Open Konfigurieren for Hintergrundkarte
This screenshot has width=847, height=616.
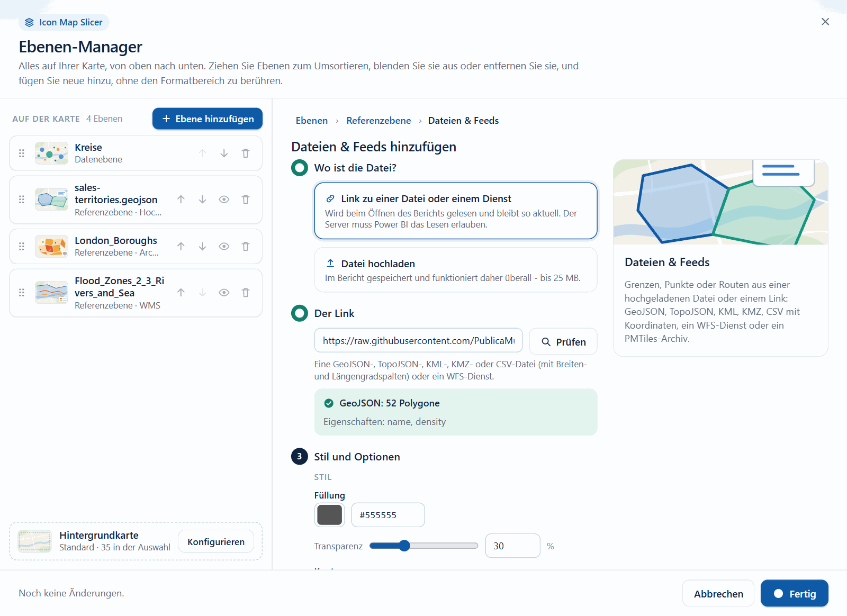tap(216, 542)
